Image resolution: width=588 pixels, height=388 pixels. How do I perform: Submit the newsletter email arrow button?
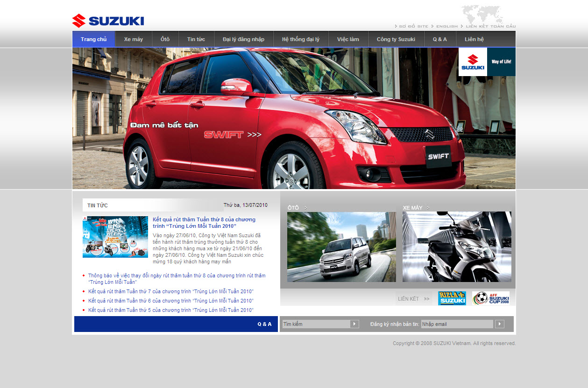pos(499,324)
